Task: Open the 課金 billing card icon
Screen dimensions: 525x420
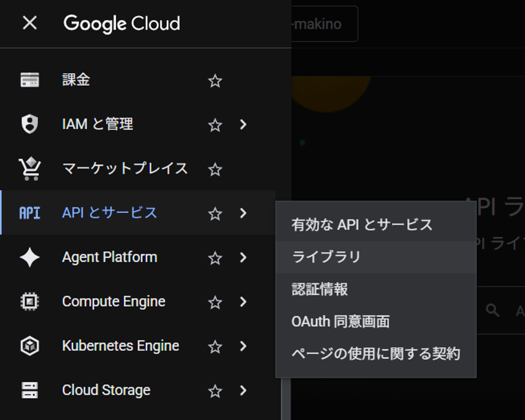Action: (30, 80)
